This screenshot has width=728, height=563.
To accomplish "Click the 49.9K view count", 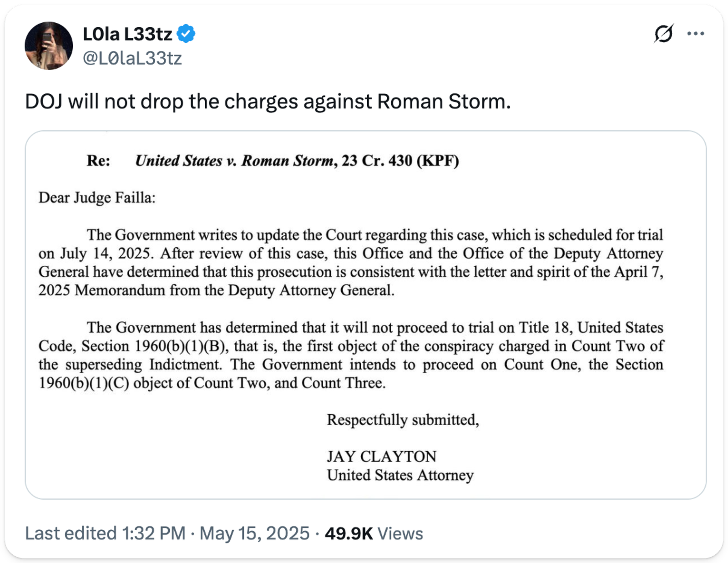I will click(x=349, y=533).
